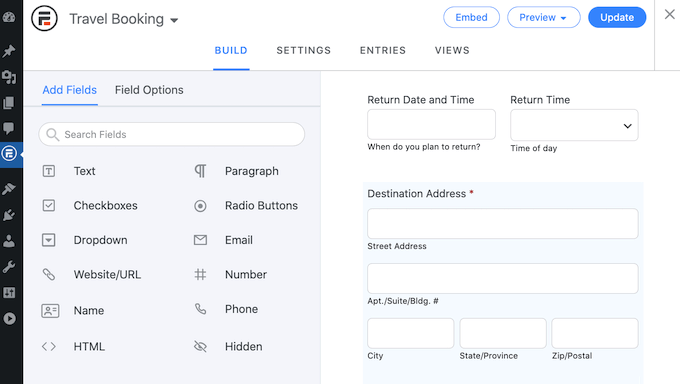
Task: Click the Apt./Suite/Bldg. # input box
Action: tap(503, 278)
